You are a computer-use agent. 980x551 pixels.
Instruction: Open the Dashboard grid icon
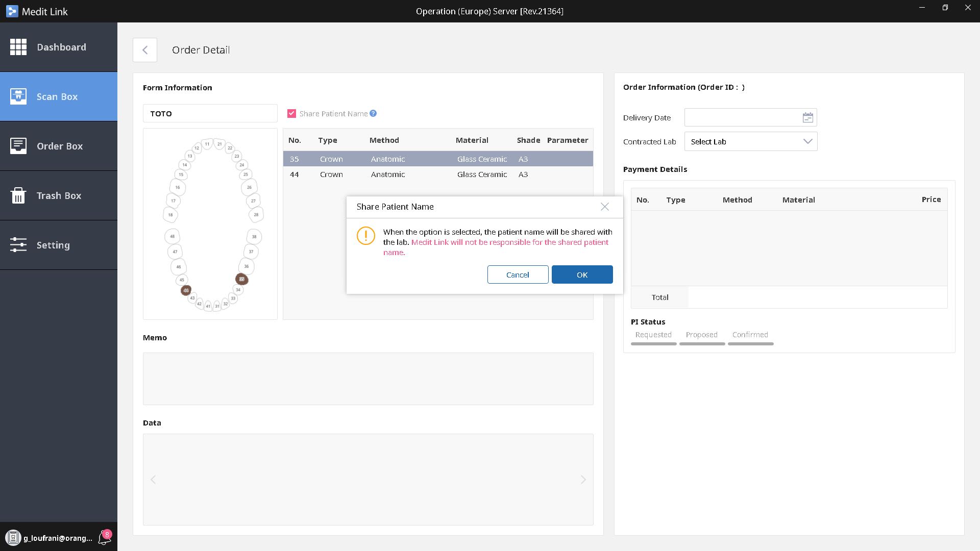(18, 47)
